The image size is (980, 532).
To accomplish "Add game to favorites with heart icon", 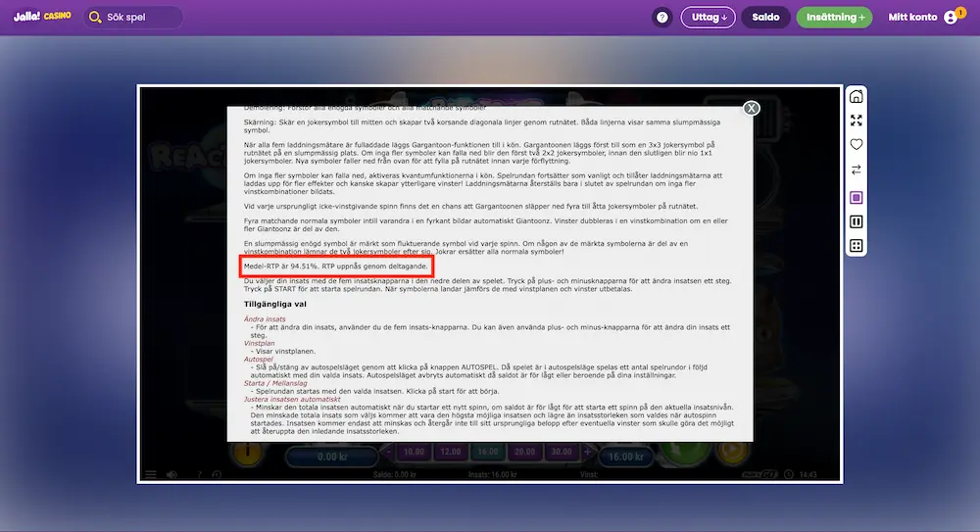I will click(x=857, y=144).
